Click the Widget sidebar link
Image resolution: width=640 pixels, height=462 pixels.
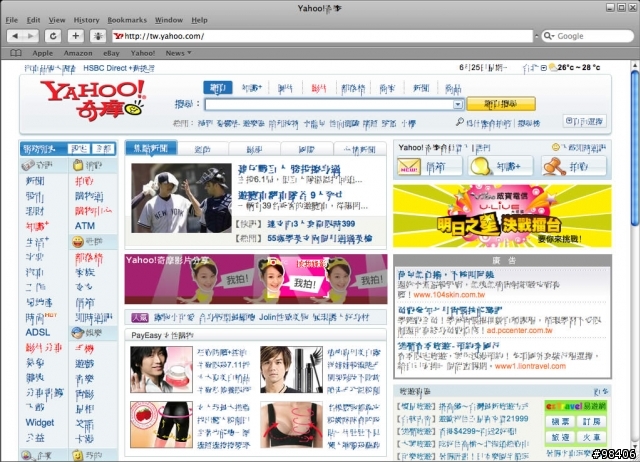click(x=40, y=422)
